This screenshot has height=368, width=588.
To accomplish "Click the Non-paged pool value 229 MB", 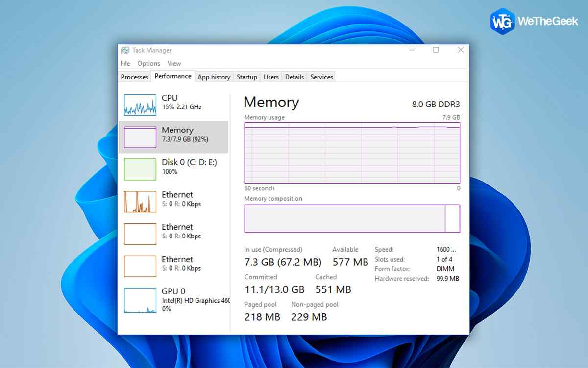I will click(309, 317).
